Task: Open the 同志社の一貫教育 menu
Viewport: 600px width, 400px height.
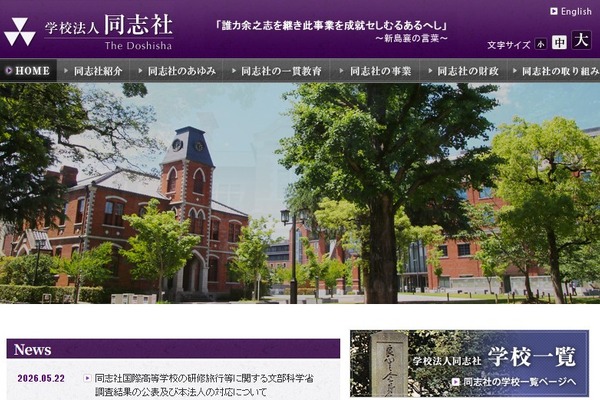Action: [x=276, y=71]
